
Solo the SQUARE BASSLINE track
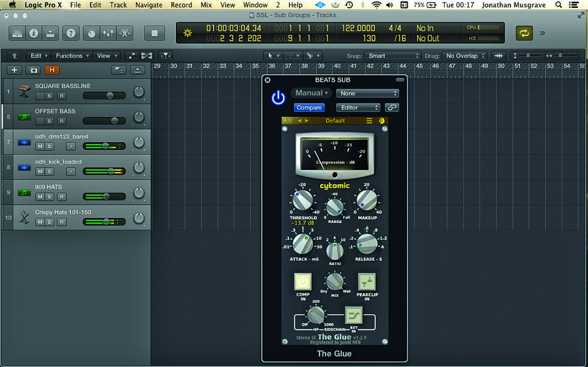click(x=49, y=96)
